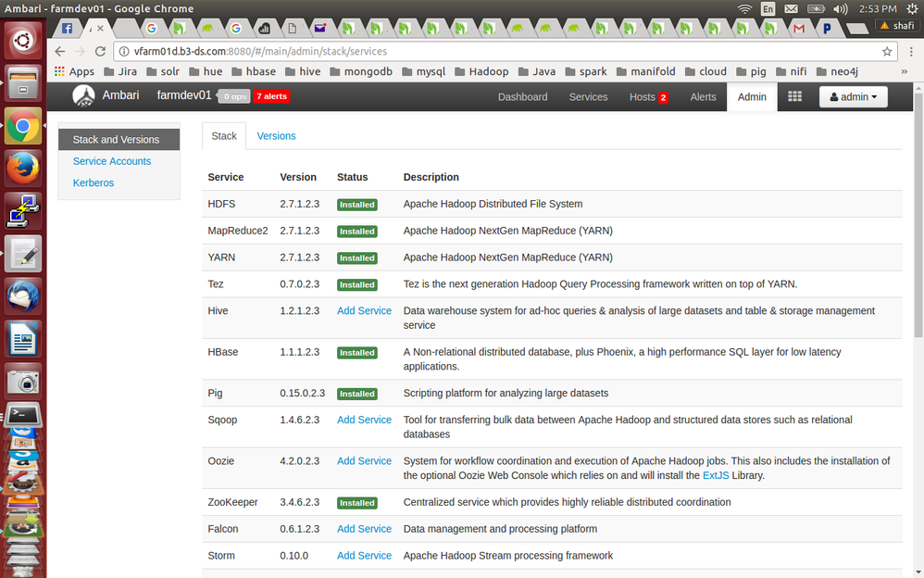Open the ExtJS library link
The image size is (924, 578).
click(x=716, y=474)
